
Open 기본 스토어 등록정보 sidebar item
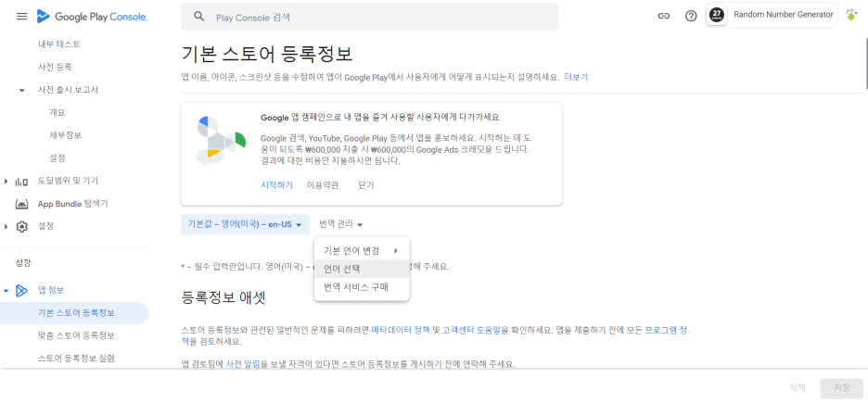(74, 313)
